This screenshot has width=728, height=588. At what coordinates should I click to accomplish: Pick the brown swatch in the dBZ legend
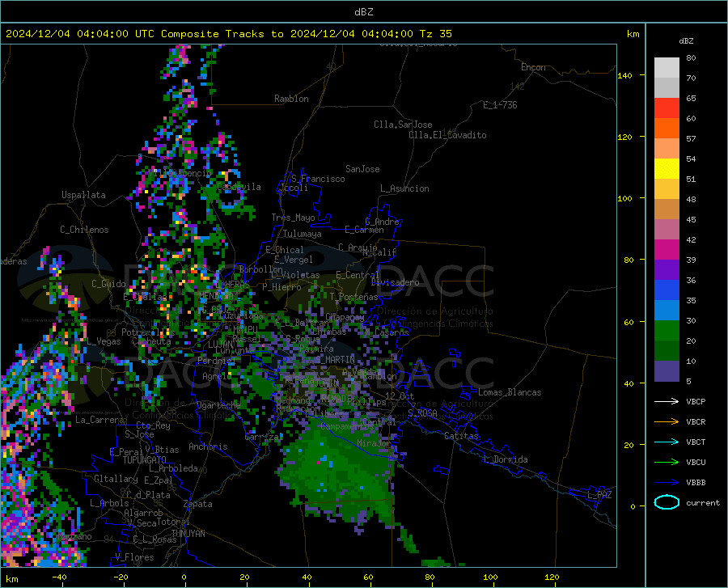tap(667, 209)
